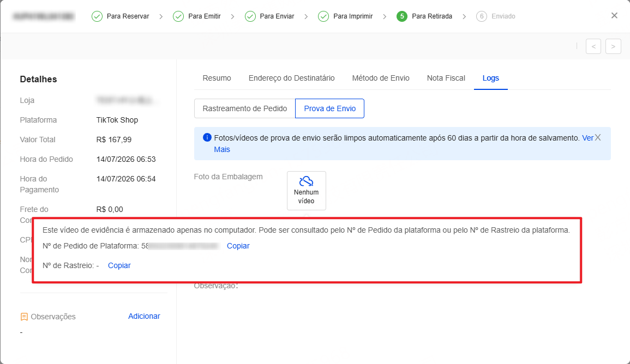This screenshot has width=630, height=364.
Task: Open the Resumo tab
Action: click(217, 78)
